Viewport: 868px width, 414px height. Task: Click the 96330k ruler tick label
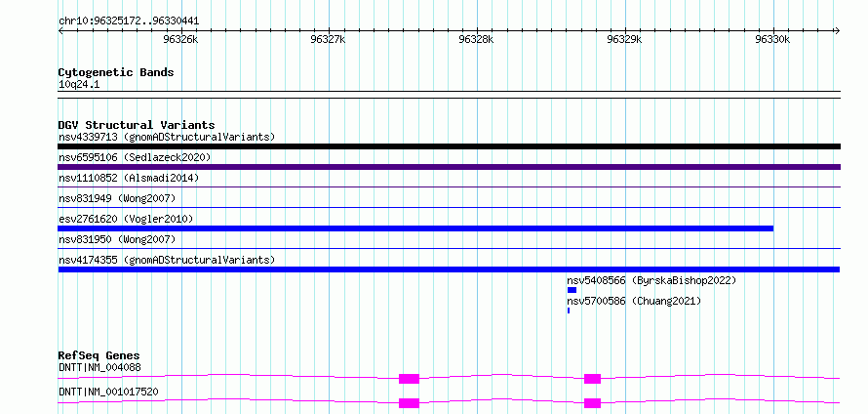click(772, 39)
